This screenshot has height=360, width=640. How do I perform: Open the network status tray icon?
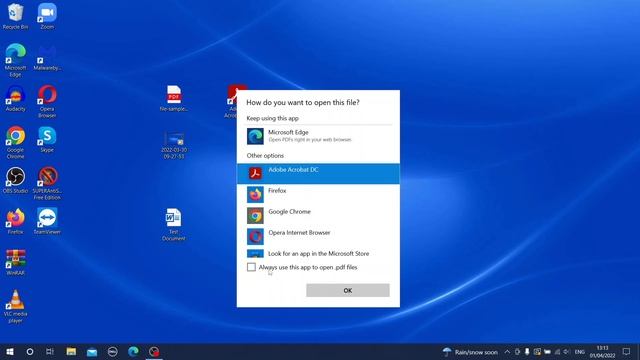[557, 352]
